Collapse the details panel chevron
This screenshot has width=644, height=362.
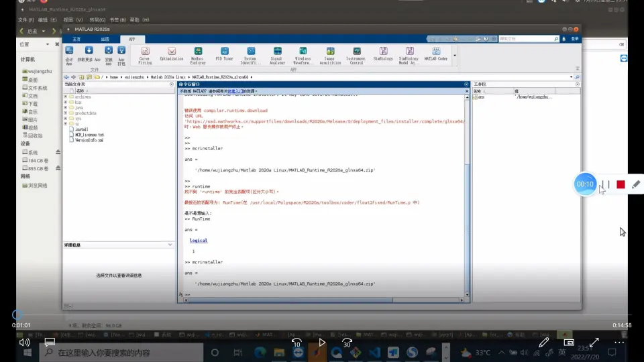click(170, 245)
